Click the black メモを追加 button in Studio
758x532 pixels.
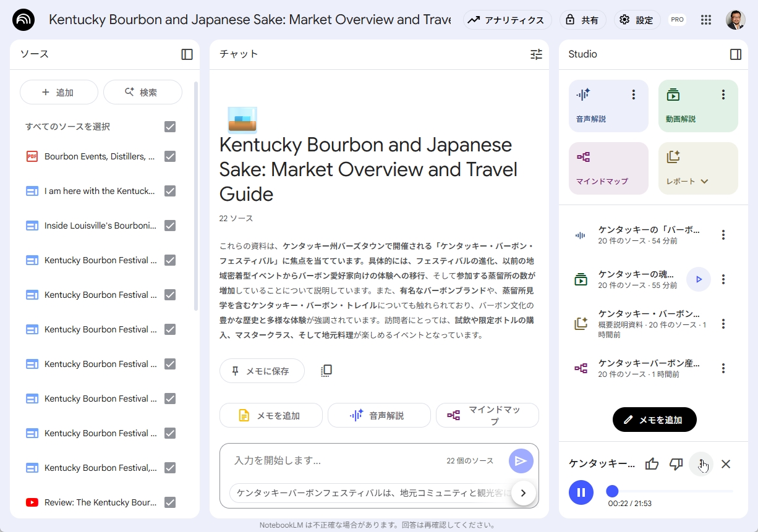tap(654, 420)
